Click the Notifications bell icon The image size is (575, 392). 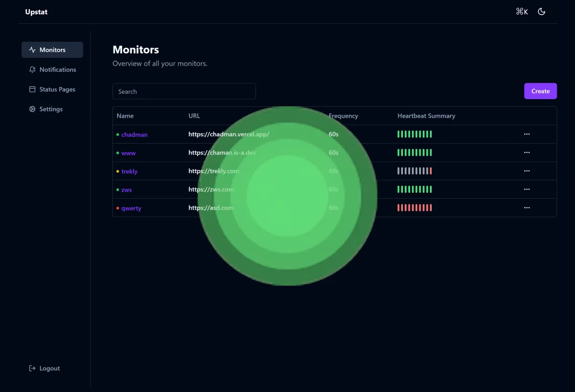click(x=32, y=69)
